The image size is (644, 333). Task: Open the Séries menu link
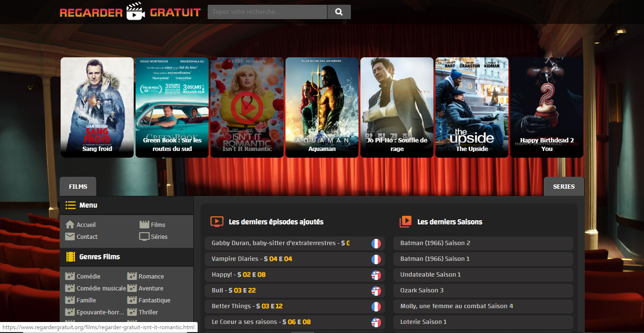[x=159, y=236]
